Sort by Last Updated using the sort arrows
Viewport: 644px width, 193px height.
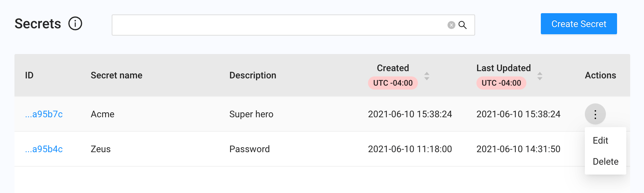[540, 76]
